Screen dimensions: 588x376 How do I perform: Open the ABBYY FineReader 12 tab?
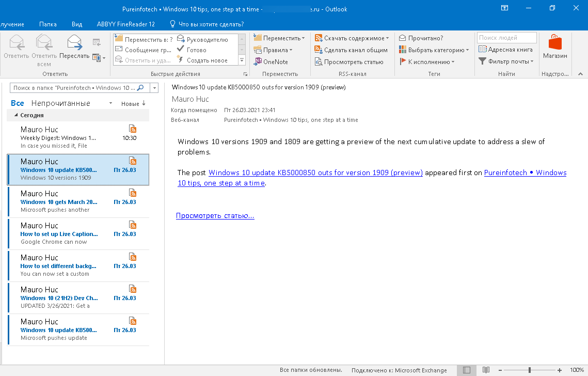(x=125, y=24)
